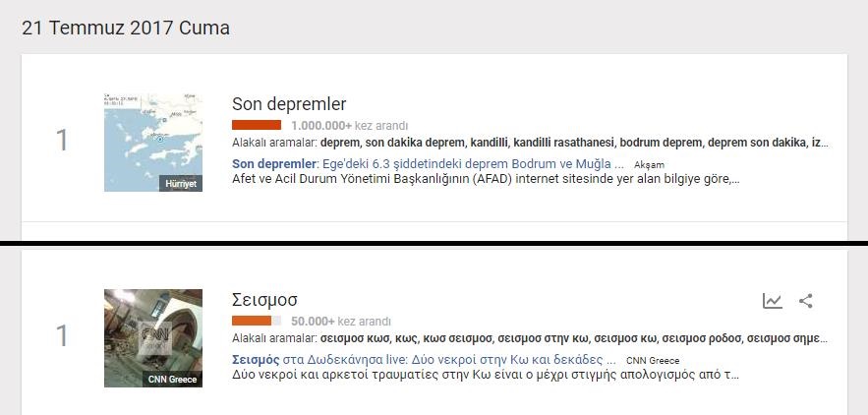Click the Σεισμοσ search volume bar
868x415 pixels.
[257, 321]
